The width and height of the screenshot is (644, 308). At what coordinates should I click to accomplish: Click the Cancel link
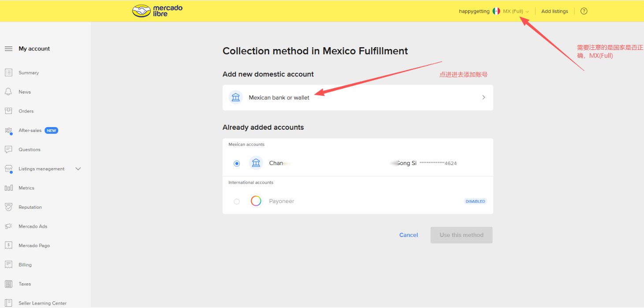point(408,235)
